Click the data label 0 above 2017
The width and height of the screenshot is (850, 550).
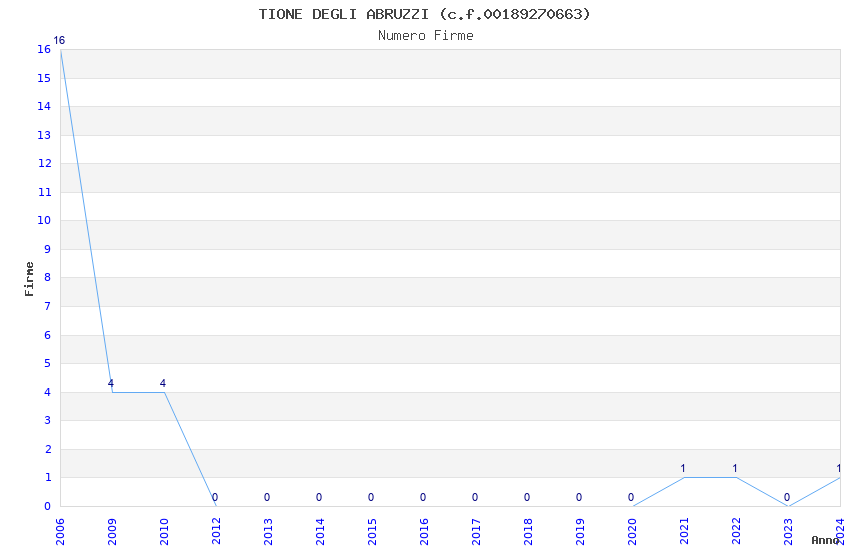pyautogui.click(x=475, y=497)
